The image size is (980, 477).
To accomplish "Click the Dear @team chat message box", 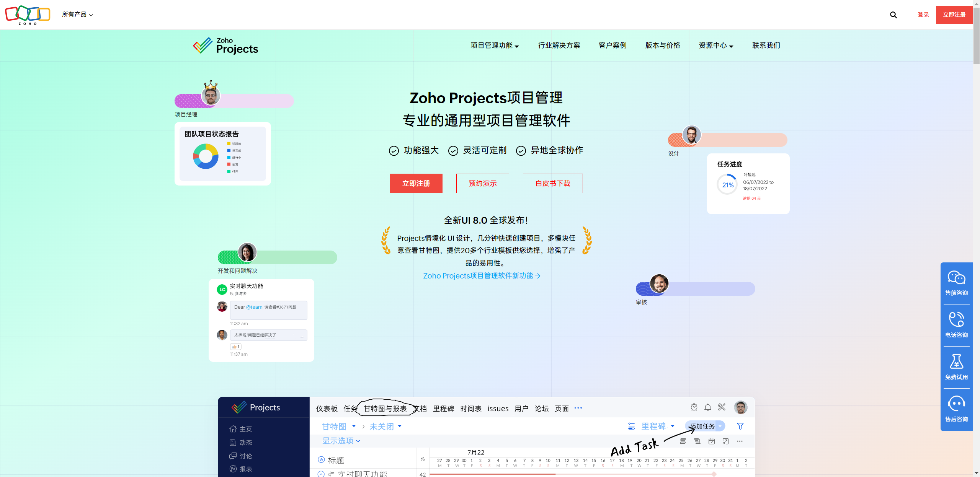I will [269, 310].
